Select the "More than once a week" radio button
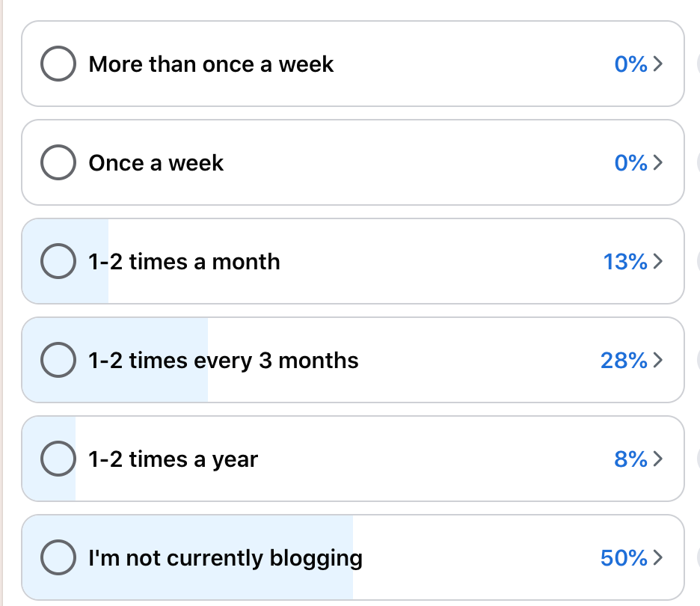The width and height of the screenshot is (700, 606). pos(58,64)
